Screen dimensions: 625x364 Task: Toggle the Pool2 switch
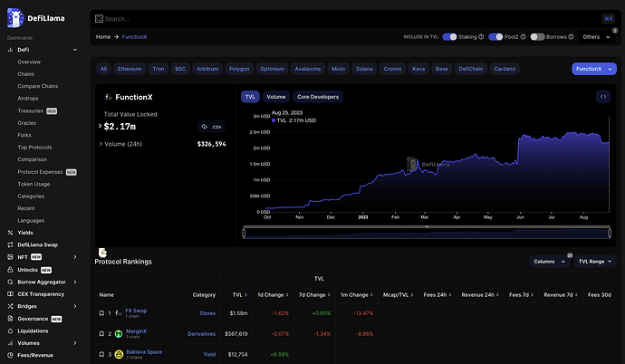point(495,37)
